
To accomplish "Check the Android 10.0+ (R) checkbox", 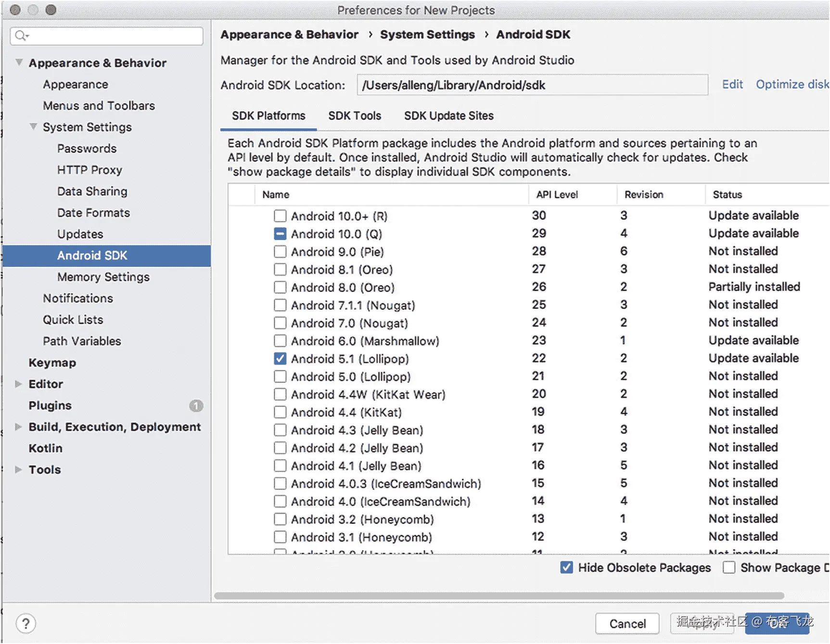I will pos(280,216).
